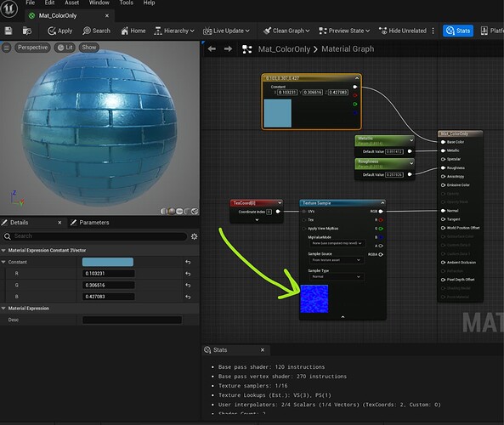Open the Help menu
This screenshot has height=425, width=504.
point(149,3)
